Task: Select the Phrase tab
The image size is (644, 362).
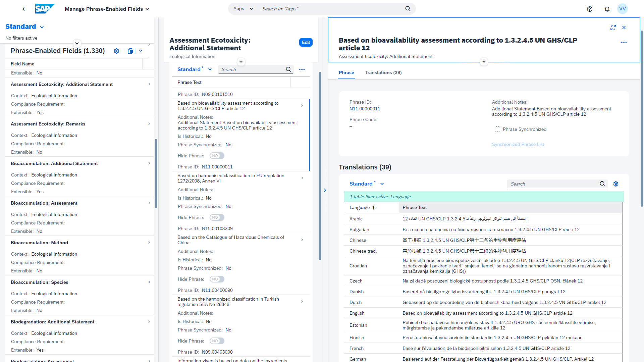Action: point(346,72)
